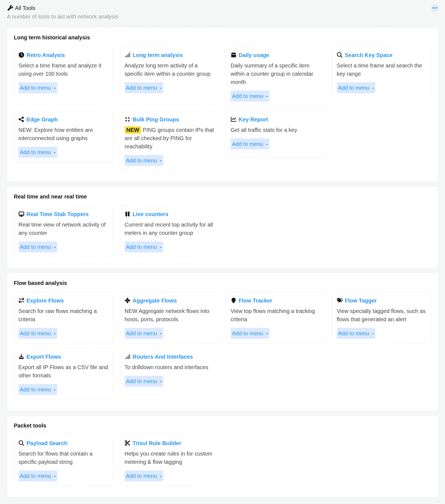This screenshot has height=504, width=445.
Task: Click the clock icon beside Retro Analysis
Action: [x=21, y=55]
